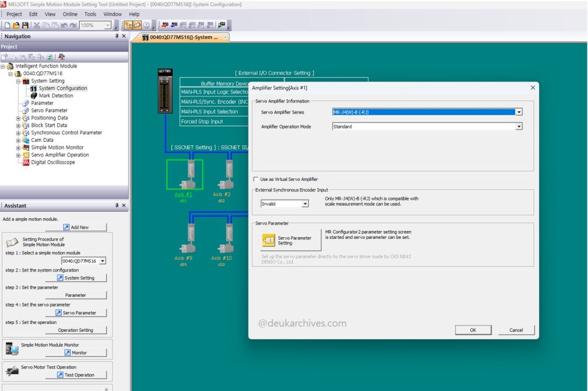Open the Online menu
The image size is (588, 391).
69,14
